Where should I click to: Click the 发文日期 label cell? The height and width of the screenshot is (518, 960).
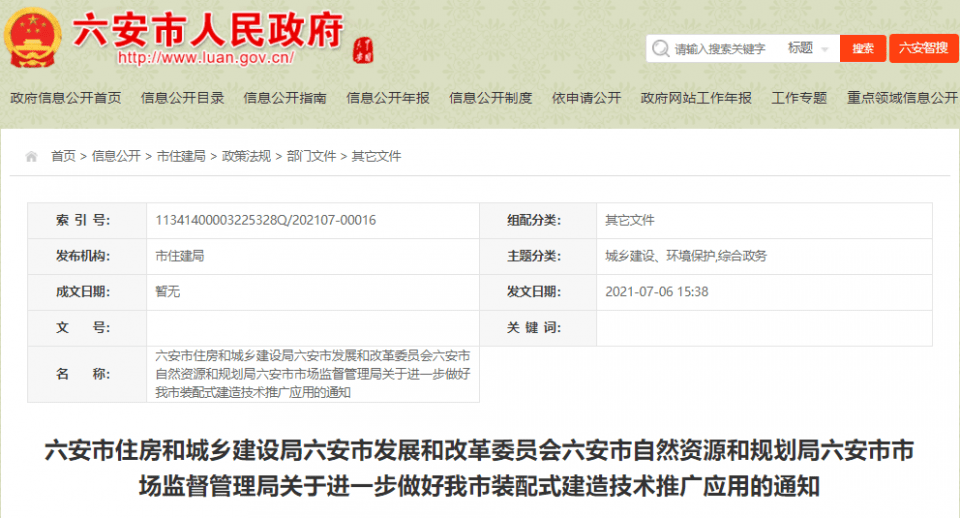pos(538,292)
